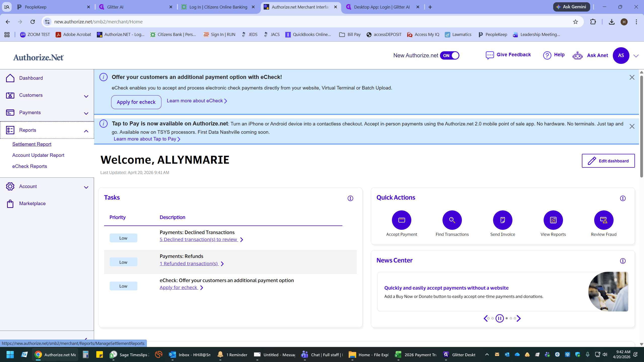
Task: Click the Edit dashboard button
Action: (608, 161)
